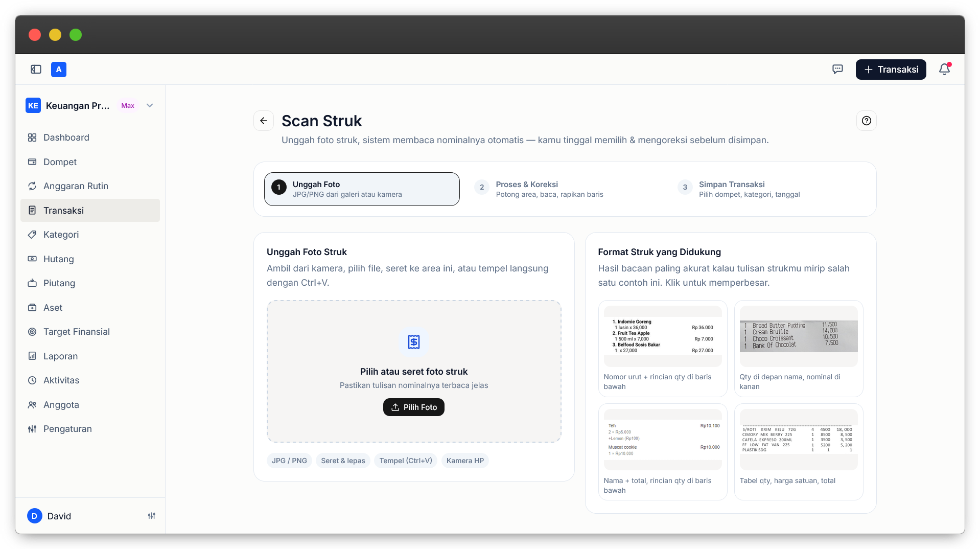Open Hutang in the sidebar
Screen dimensions: 980x549
90,259
